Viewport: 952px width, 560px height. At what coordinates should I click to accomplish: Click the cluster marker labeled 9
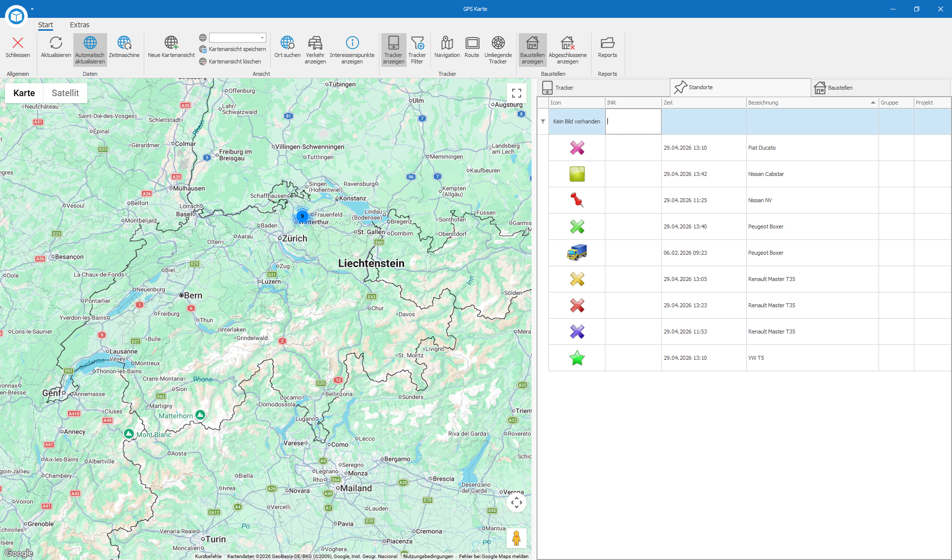[x=302, y=216]
